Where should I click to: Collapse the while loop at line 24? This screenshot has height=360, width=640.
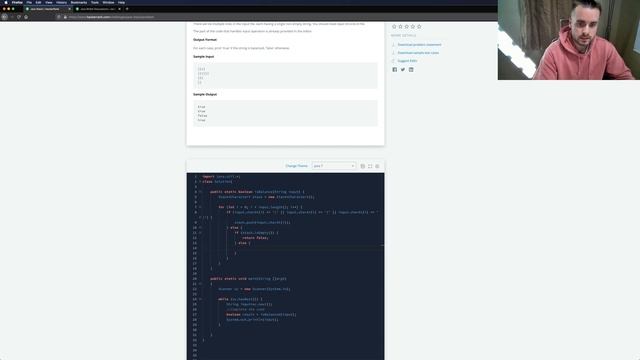click(200, 299)
